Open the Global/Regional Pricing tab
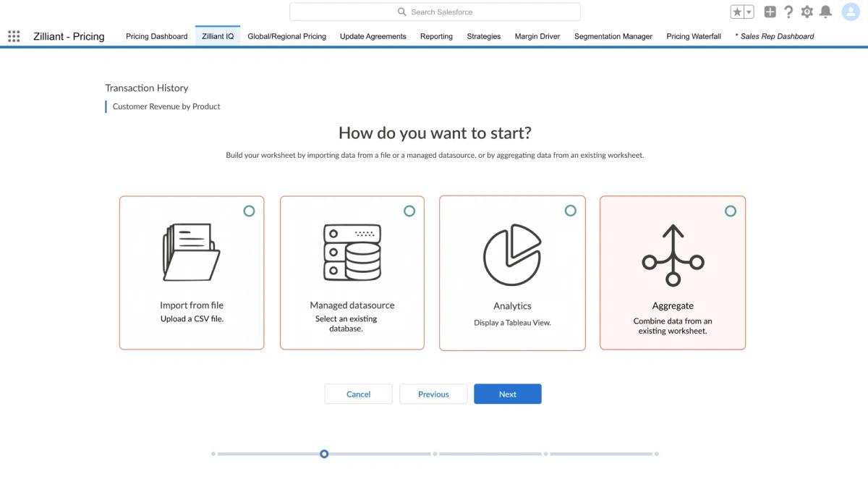The height and width of the screenshot is (490, 868). tap(287, 36)
